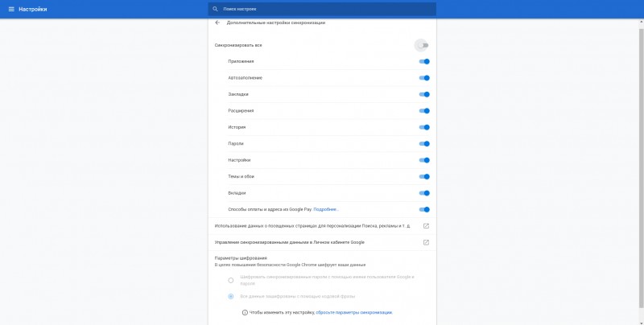Viewport: 644px width, 325px height.
Task: Open external link icon for Использование данных
Action: [x=426, y=226]
